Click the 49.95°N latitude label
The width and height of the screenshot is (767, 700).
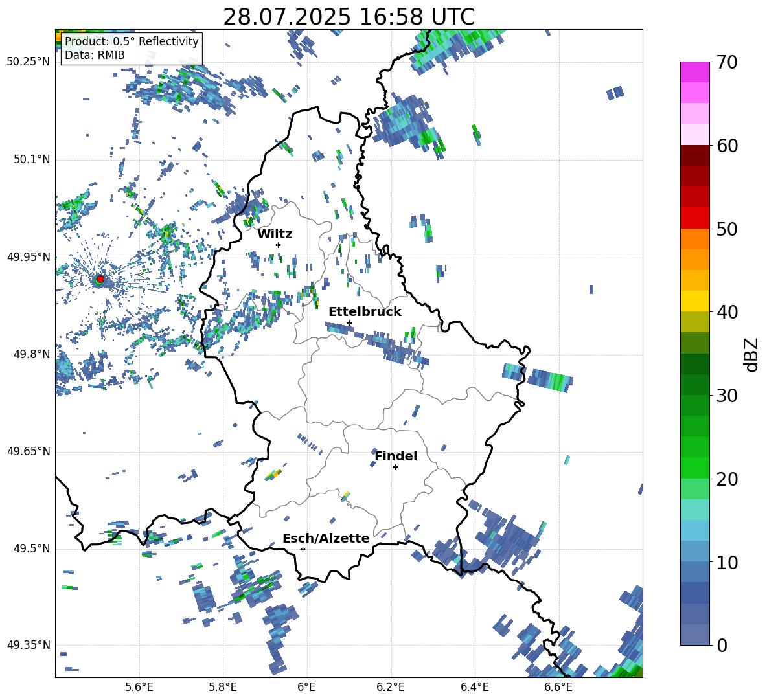point(29,257)
